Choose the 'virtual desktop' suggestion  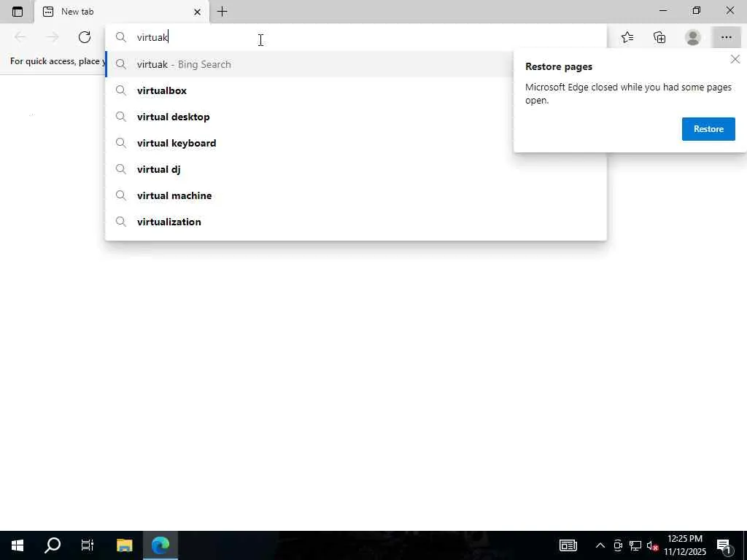pos(356,117)
